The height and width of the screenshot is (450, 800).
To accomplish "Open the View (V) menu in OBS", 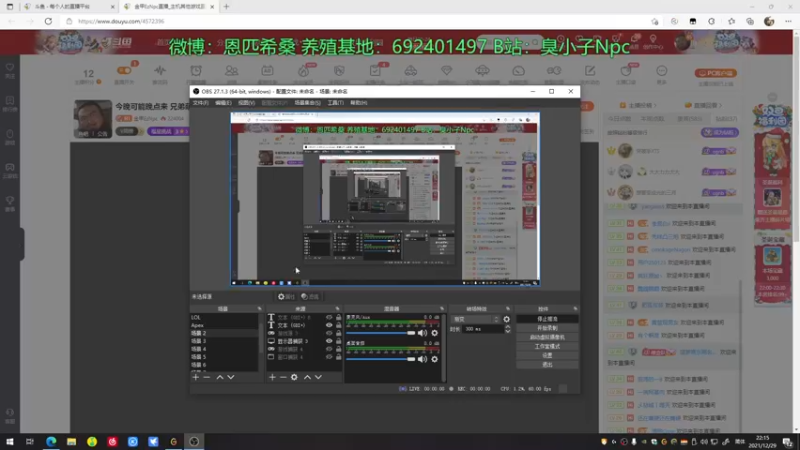I will coord(246,103).
